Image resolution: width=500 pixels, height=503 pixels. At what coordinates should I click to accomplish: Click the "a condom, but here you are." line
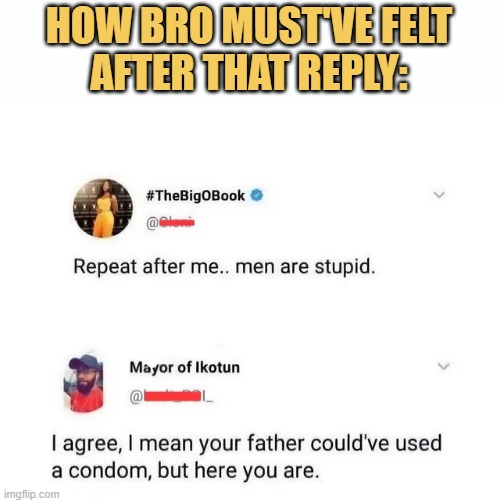coord(185,471)
